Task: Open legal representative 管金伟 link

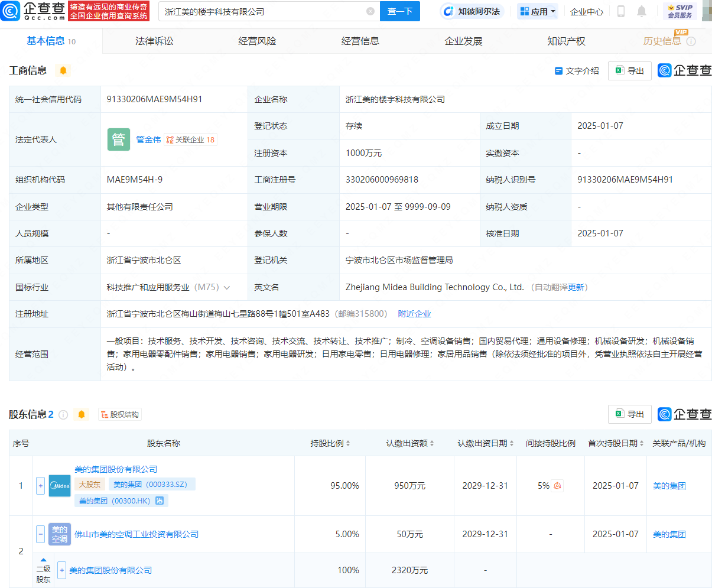Action: click(x=148, y=139)
